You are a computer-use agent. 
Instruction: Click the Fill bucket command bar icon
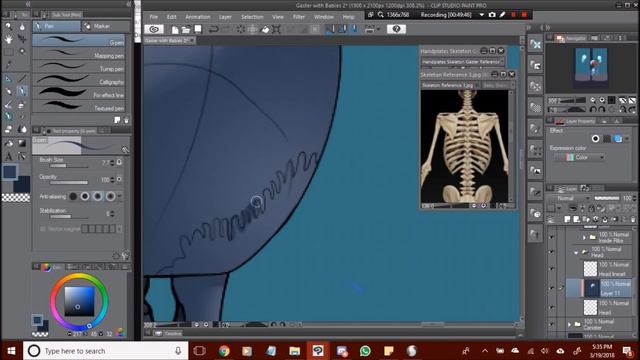point(265,29)
